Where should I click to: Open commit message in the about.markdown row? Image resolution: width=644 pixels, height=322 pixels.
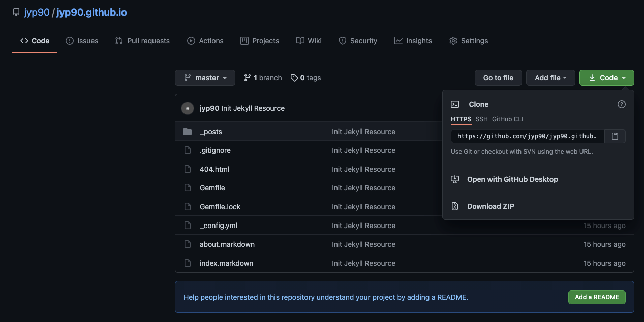[363, 244]
